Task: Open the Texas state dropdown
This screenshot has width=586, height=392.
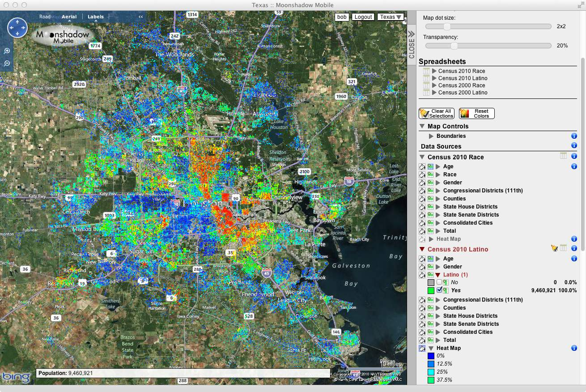Action: pos(390,17)
